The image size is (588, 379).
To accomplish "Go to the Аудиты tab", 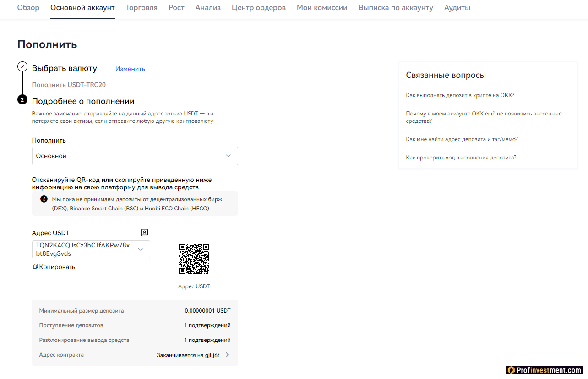I will click(x=457, y=8).
